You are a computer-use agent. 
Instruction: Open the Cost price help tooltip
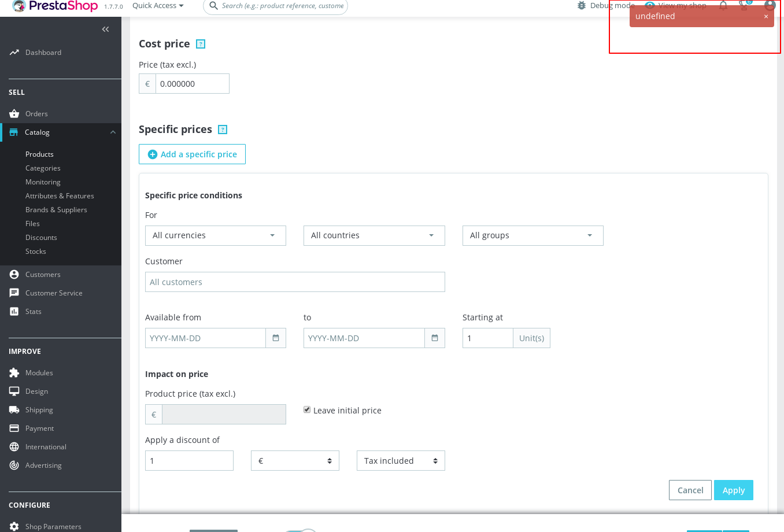[201, 44]
